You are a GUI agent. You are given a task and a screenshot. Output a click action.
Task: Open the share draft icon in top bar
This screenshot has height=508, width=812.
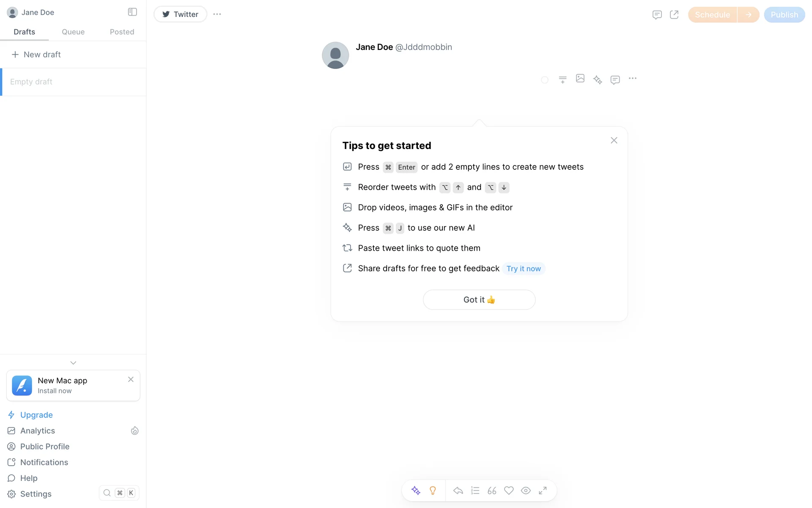(674, 15)
